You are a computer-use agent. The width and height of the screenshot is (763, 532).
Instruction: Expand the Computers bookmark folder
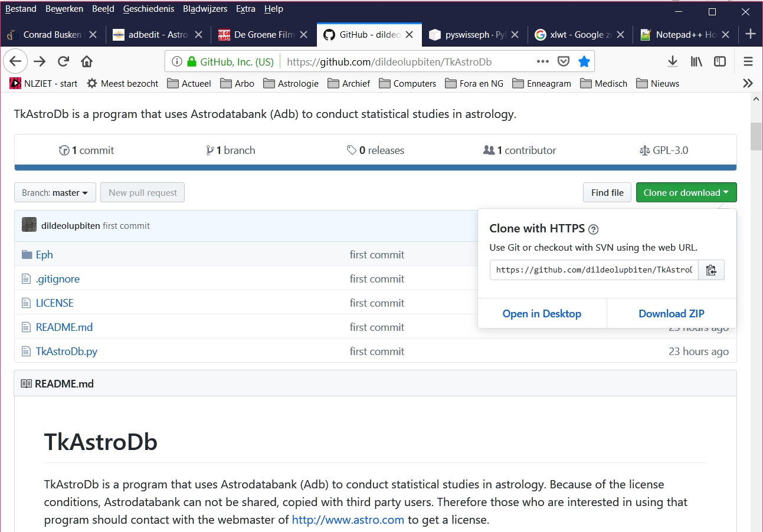click(x=407, y=83)
